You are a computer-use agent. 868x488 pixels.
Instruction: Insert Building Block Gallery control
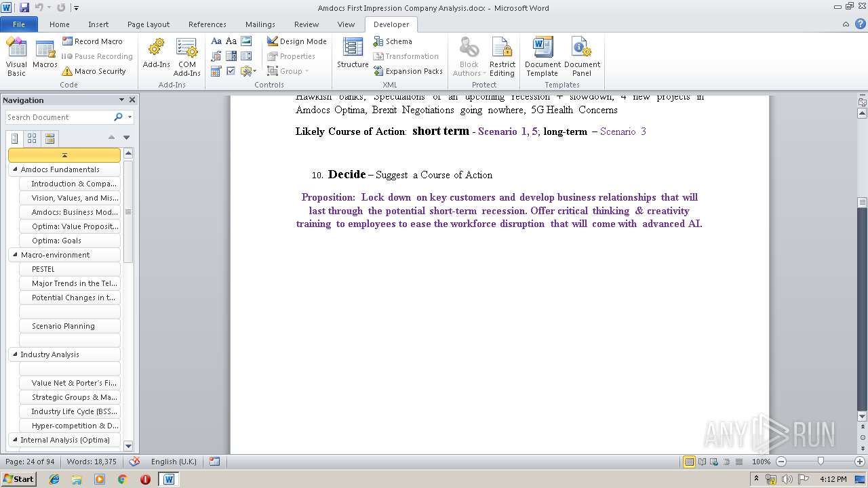pyautogui.click(x=216, y=56)
